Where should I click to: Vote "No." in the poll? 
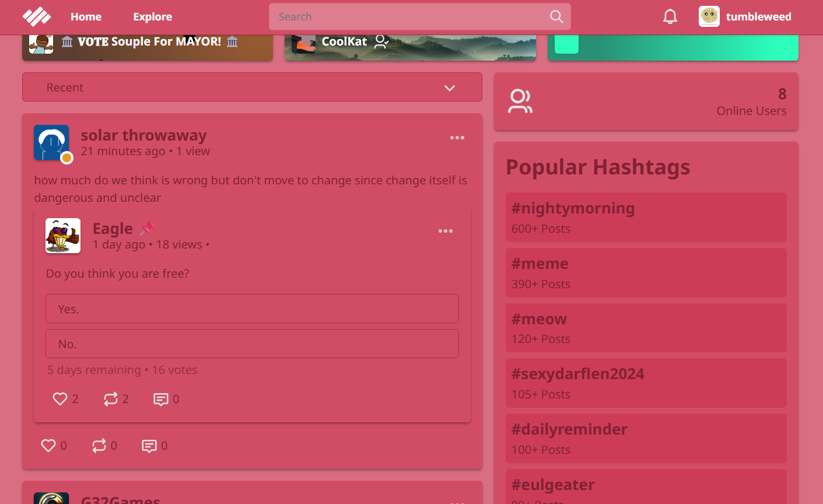tap(252, 344)
